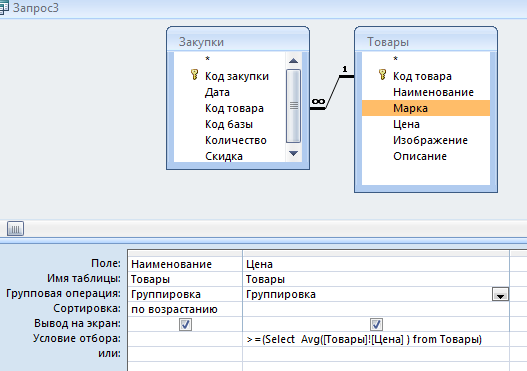The height and width of the screenshot is (371, 527).
Task: Select Код товара field in Товары table
Action: tap(422, 76)
